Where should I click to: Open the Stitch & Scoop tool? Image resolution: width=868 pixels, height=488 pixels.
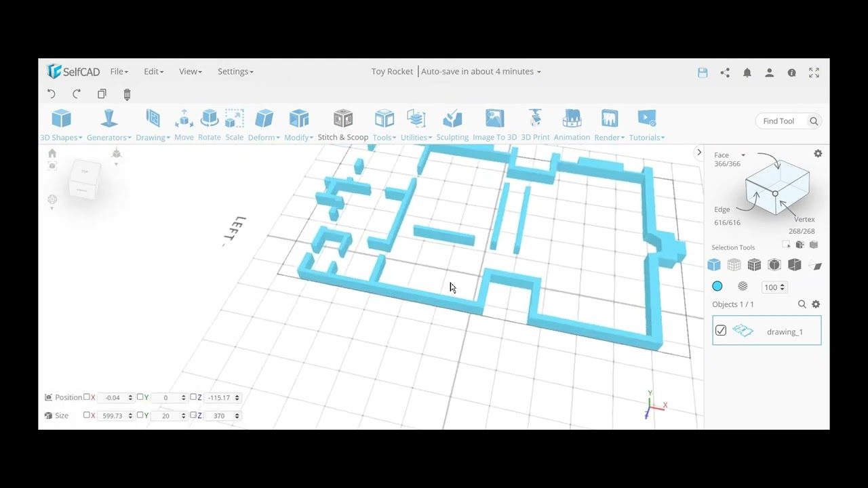pyautogui.click(x=343, y=125)
